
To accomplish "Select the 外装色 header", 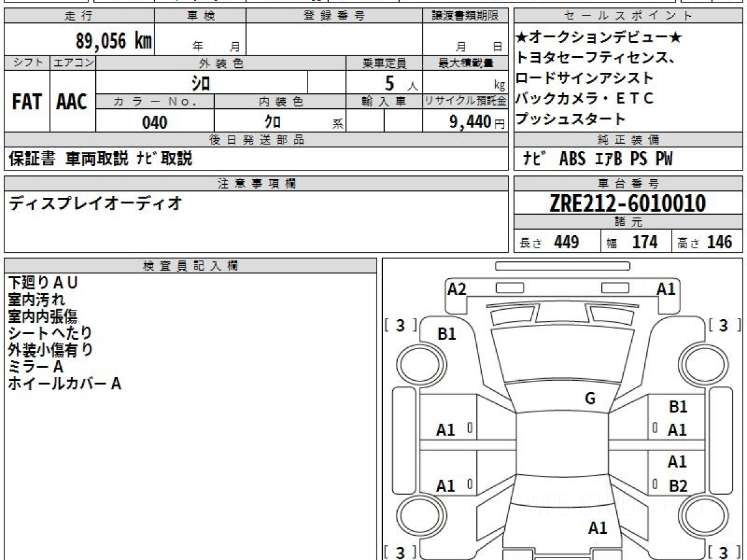I will tap(221, 63).
